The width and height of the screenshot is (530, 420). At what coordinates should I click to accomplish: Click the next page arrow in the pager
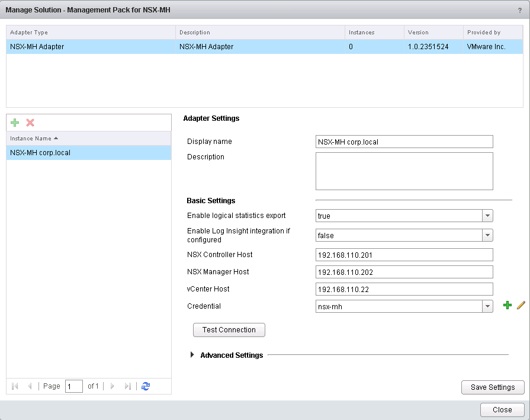(113, 386)
